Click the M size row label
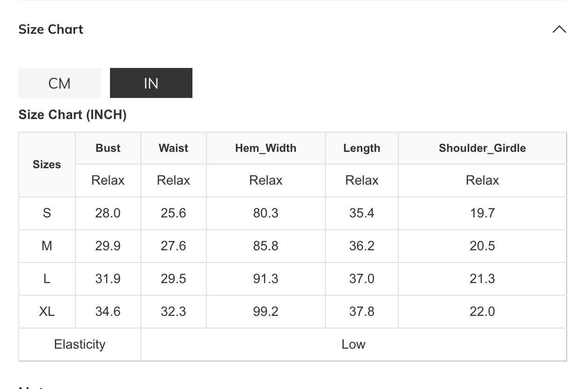The width and height of the screenshot is (588, 389). [47, 246]
